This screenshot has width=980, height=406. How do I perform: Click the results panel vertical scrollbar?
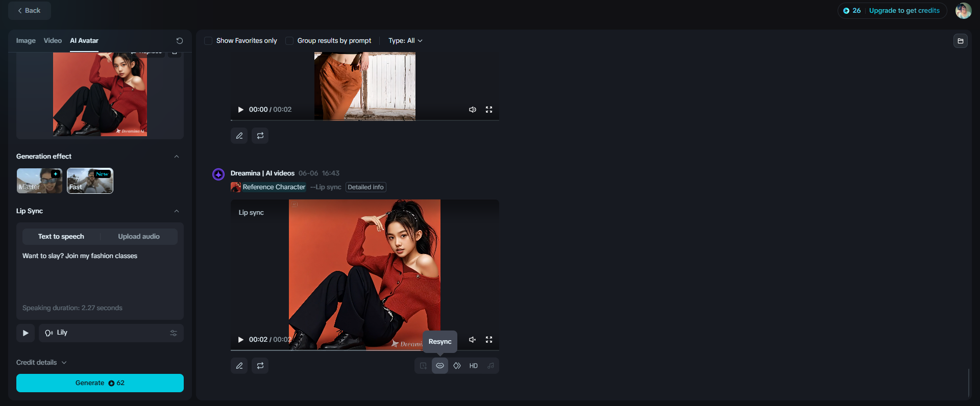968,383
